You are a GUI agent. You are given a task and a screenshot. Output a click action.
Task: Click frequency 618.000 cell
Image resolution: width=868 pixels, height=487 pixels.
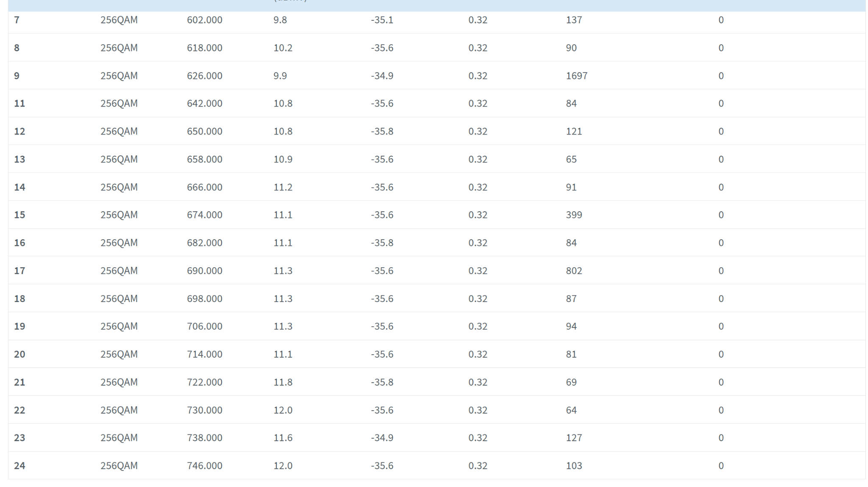204,48
